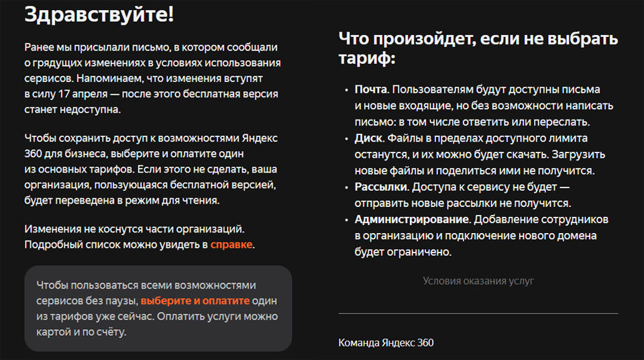Click the line "станет недоступна."
Viewport: 644px width, 360px height.
72,109
